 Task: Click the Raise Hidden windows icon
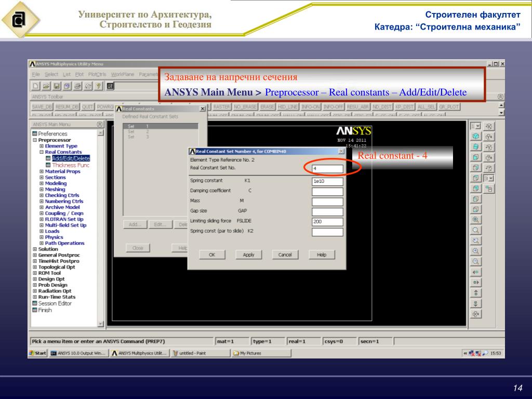point(110,86)
